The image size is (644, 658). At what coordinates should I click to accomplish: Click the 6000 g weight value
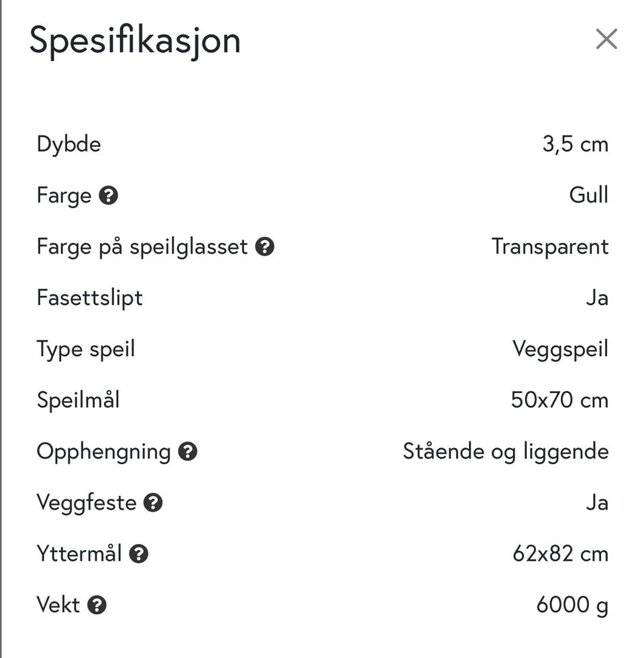click(x=572, y=605)
